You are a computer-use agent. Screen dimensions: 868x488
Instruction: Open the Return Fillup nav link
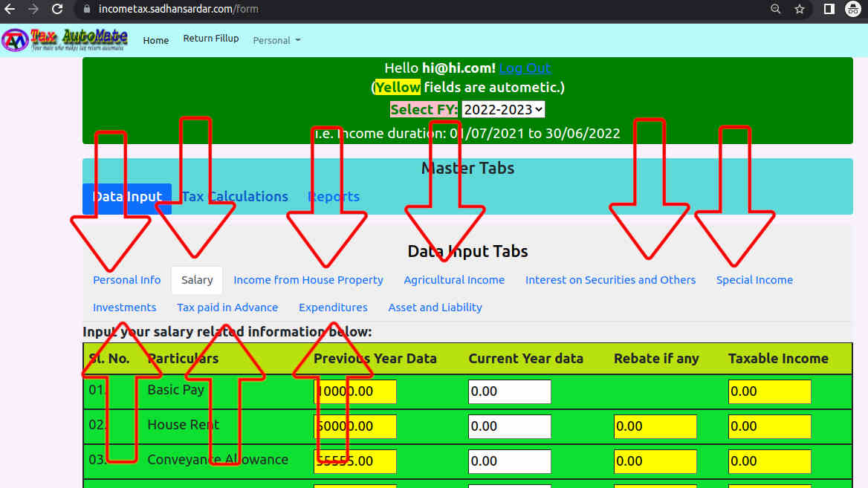211,39
